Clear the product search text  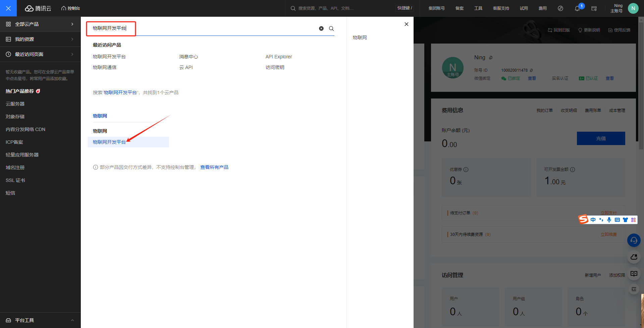click(321, 28)
